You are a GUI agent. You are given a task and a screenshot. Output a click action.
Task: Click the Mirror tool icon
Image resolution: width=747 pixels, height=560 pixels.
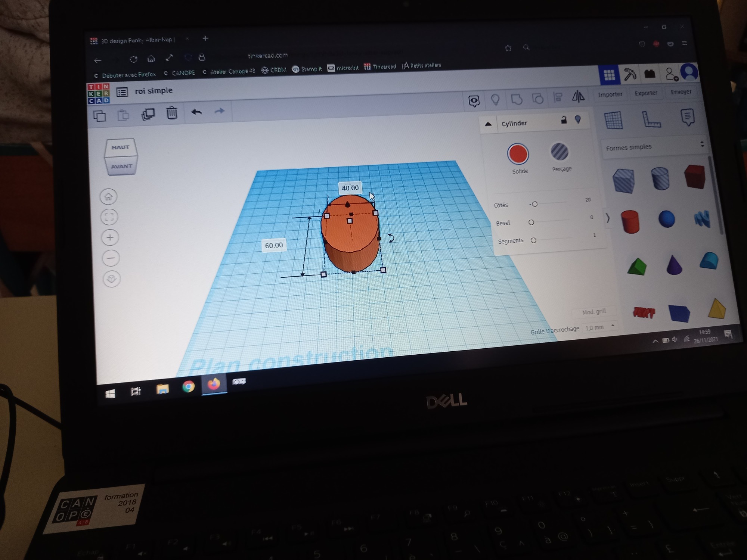[x=578, y=97]
